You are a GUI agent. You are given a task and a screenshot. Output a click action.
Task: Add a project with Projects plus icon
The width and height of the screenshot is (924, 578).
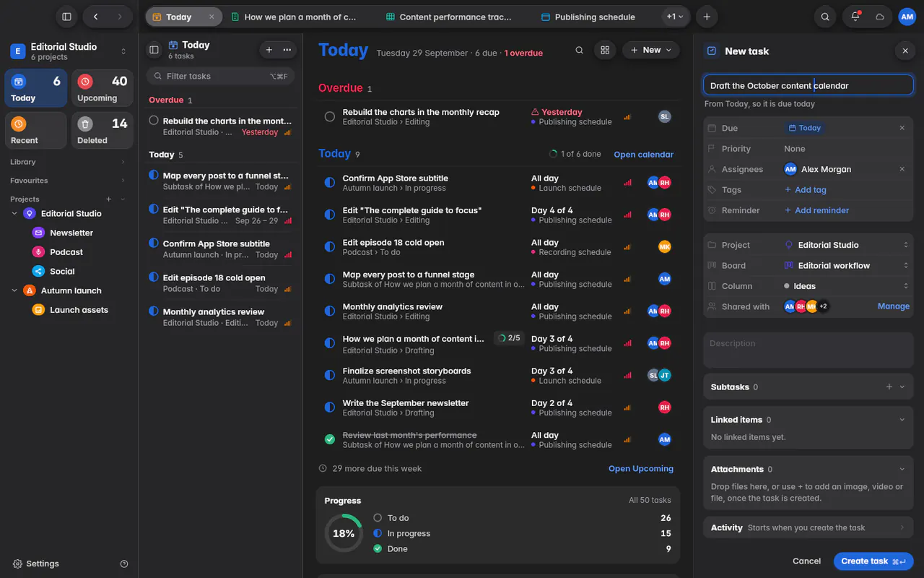click(109, 199)
